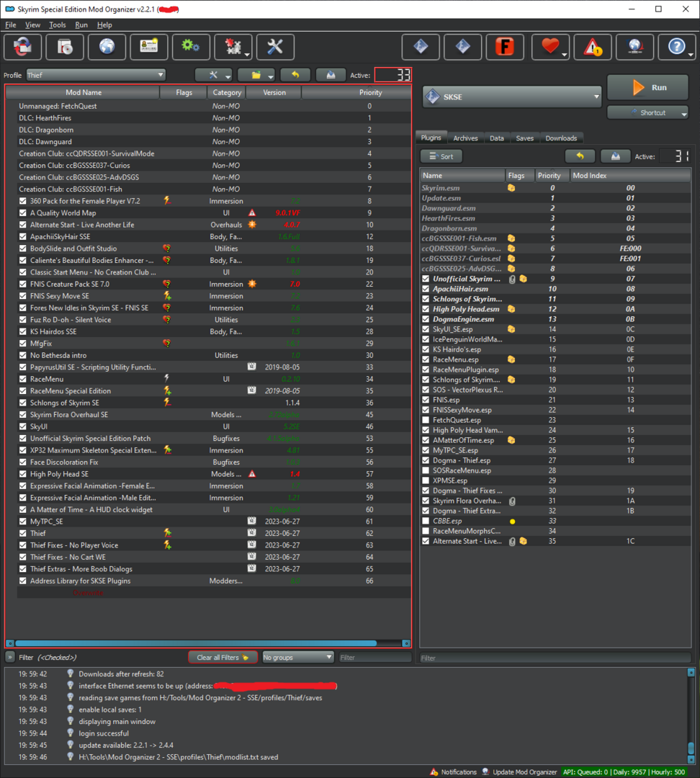Image resolution: width=700 pixels, height=778 pixels.
Task: Click the Update globe toolbar icon
Action: pos(634,47)
